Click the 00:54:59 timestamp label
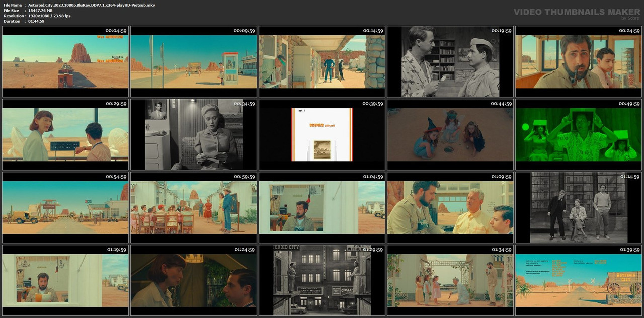 116,177
